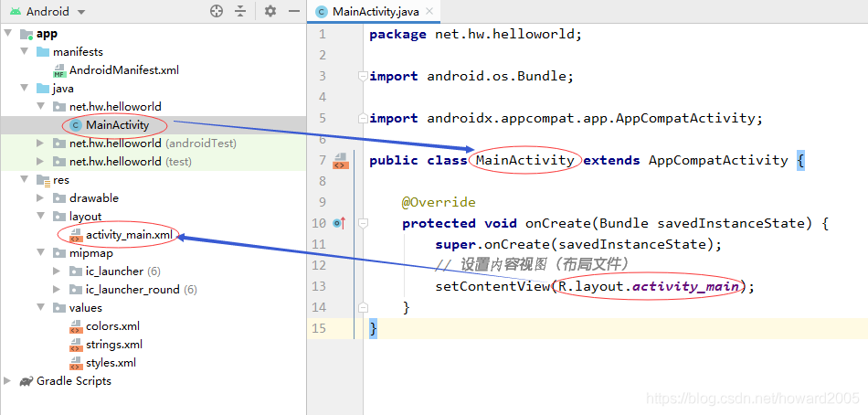Click the Java class icon on editor tab

click(321, 12)
